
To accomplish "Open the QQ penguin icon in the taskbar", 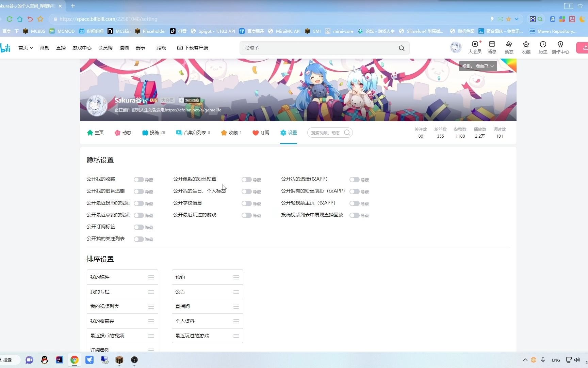I will (45, 360).
